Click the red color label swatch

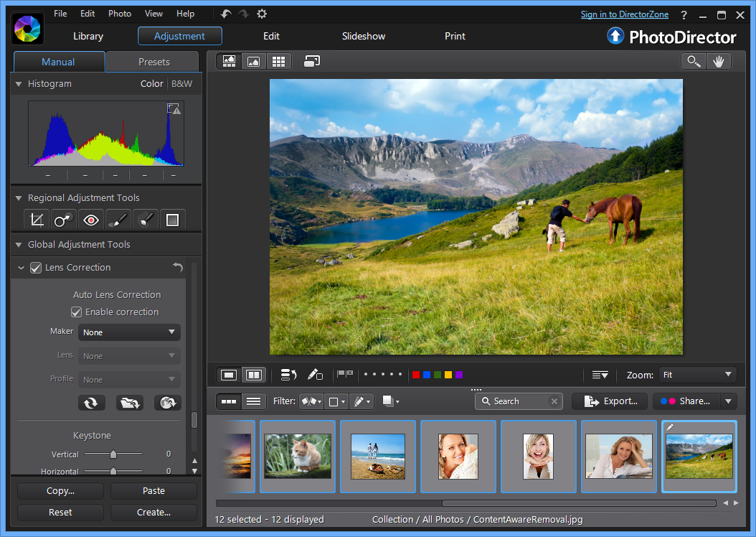(x=416, y=375)
